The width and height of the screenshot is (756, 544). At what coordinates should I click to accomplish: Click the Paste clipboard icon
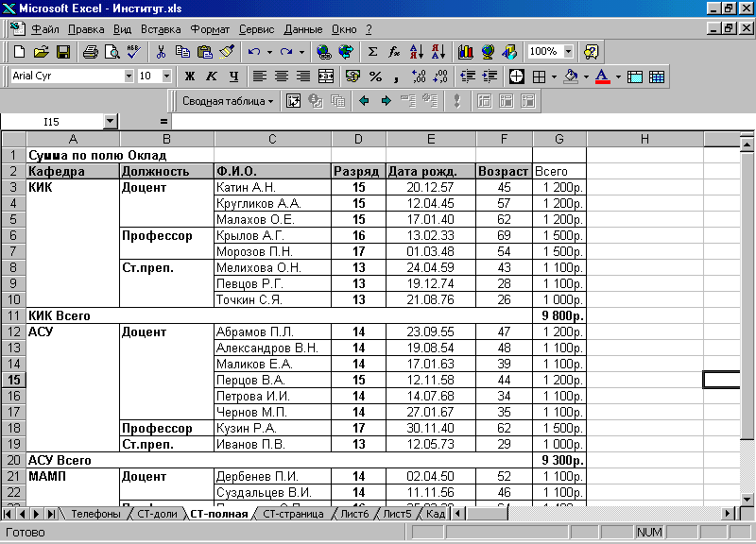205,52
